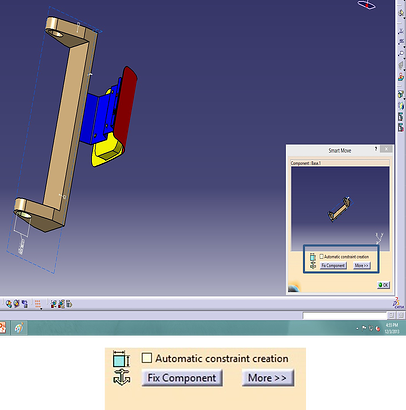This screenshot has width=406, height=410.
Task: Click the base preview in Smart Move viewer
Action: [x=339, y=209]
